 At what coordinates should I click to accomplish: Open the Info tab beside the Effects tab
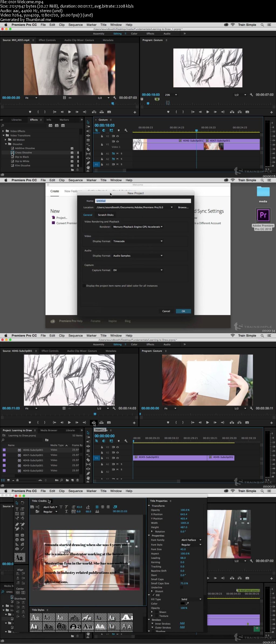coord(49,120)
